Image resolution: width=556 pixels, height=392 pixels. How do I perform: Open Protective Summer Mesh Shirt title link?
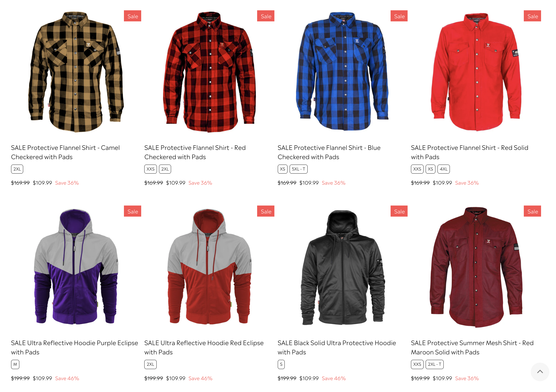472,347
